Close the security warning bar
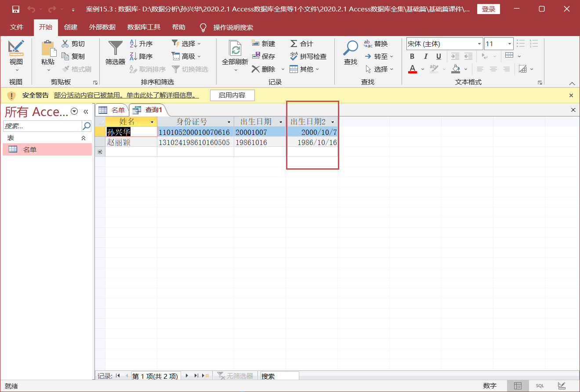This screenshot has height=392, width=580. pyautogui.click(x=571, y=95)
